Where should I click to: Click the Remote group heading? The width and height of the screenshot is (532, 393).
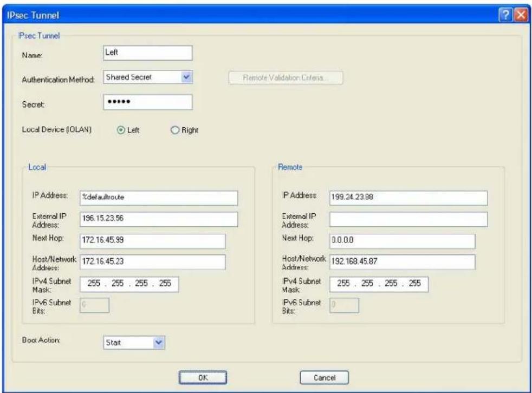tap(290, 167)
